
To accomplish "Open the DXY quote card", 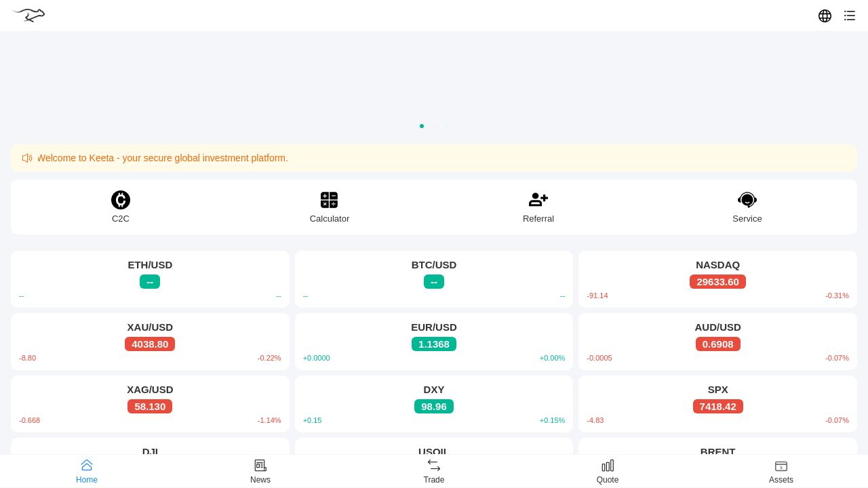I will click(434, 404).
